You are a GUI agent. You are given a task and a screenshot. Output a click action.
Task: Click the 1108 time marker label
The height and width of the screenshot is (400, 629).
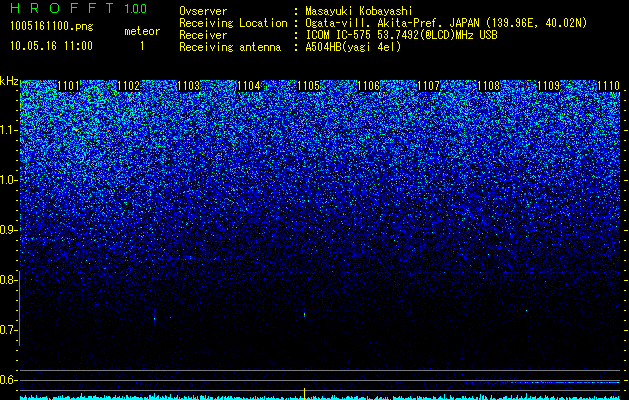point(489,86)
